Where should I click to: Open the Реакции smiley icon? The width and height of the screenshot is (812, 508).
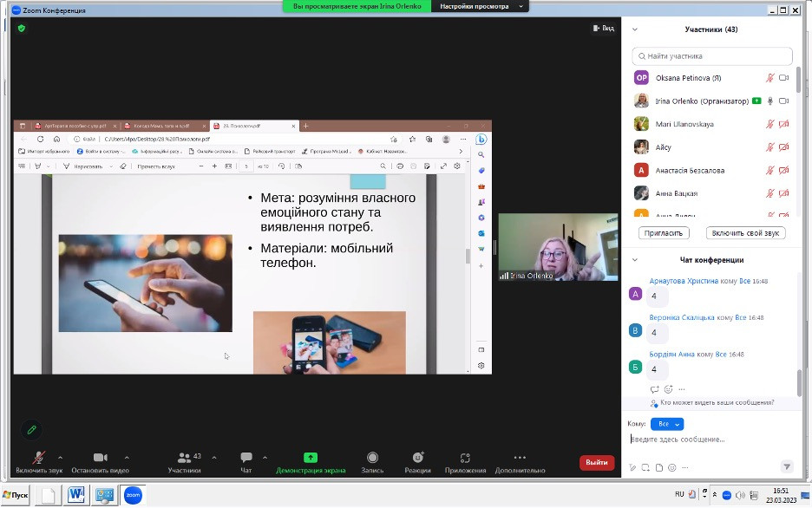pos(417,458)
